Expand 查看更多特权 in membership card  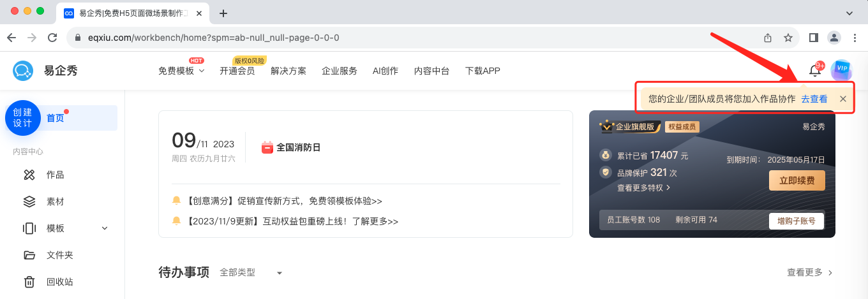[x=643, y=188]
